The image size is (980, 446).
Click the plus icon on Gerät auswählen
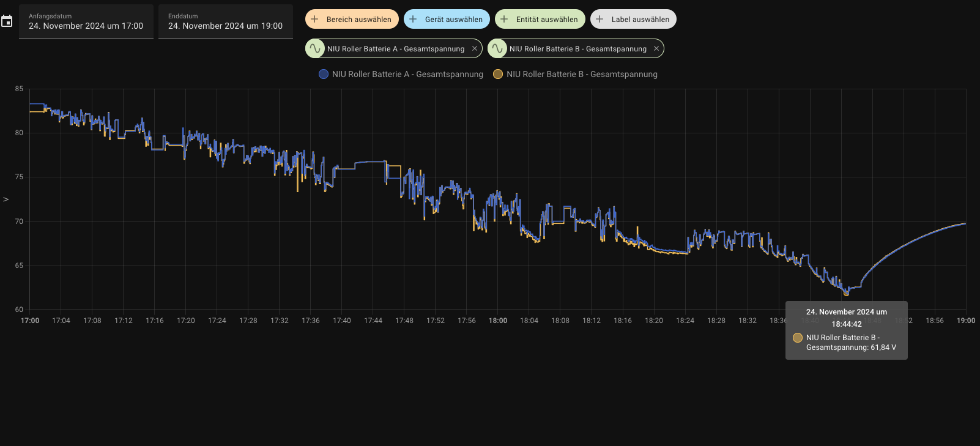coord(413,19)
